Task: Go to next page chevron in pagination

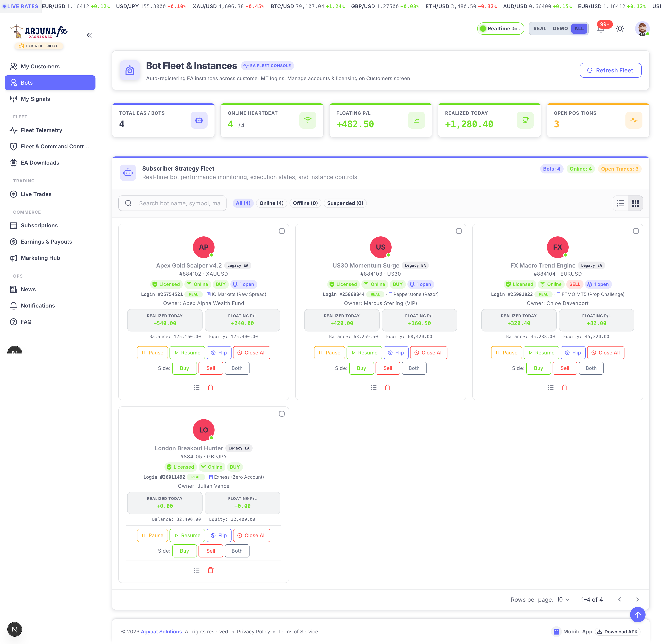Action: coord(637,600)
